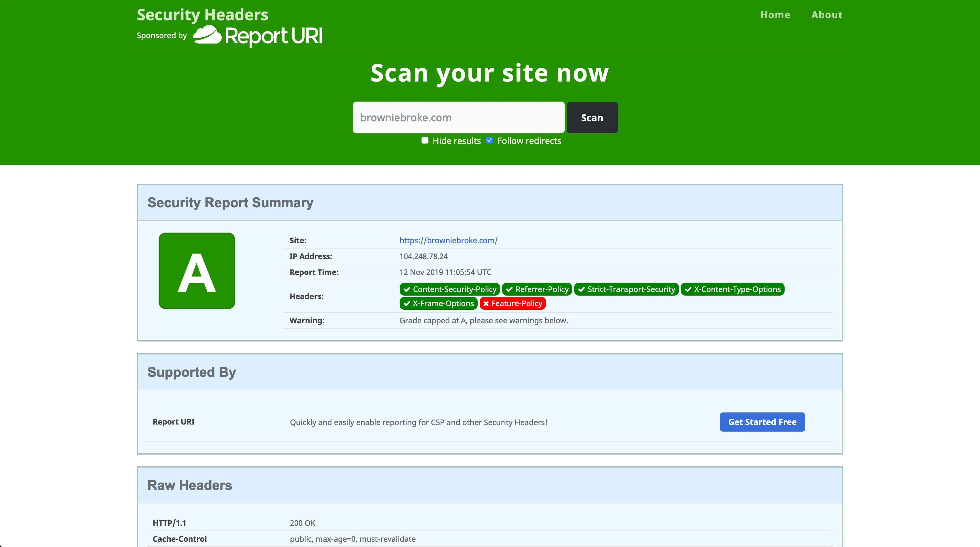Open the Strict-Transport-Security badge

tap(626, 289)
